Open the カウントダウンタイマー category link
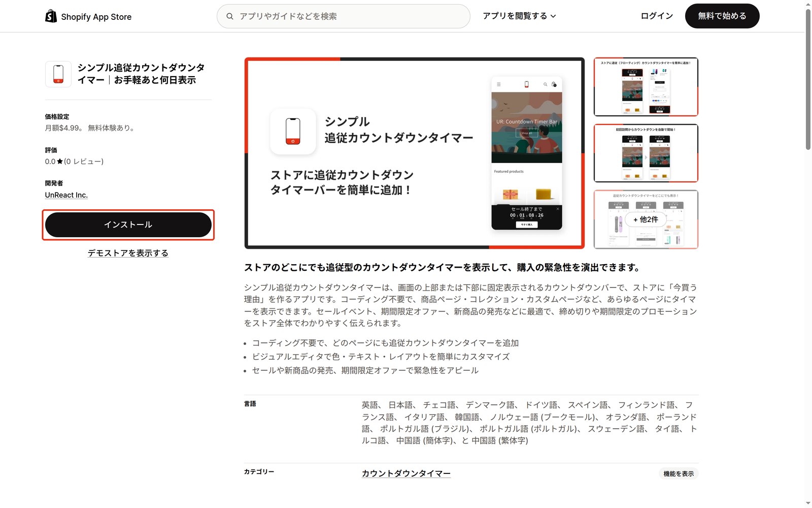This screenshot has height=508, width=812. click(406, 473)
